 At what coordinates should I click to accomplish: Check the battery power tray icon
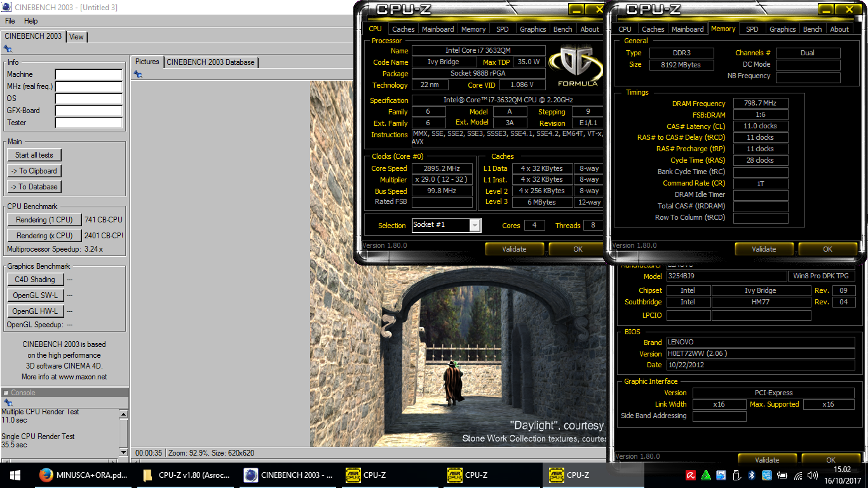point(782,475)
